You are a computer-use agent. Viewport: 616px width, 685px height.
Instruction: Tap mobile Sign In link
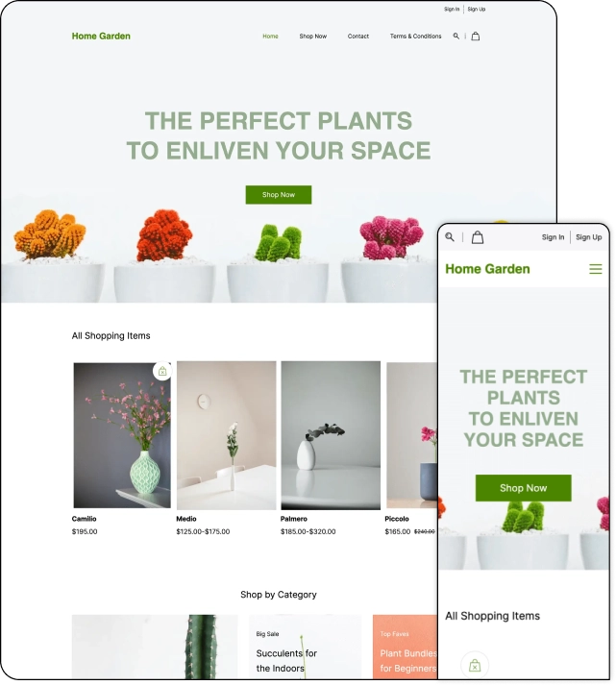554,237
